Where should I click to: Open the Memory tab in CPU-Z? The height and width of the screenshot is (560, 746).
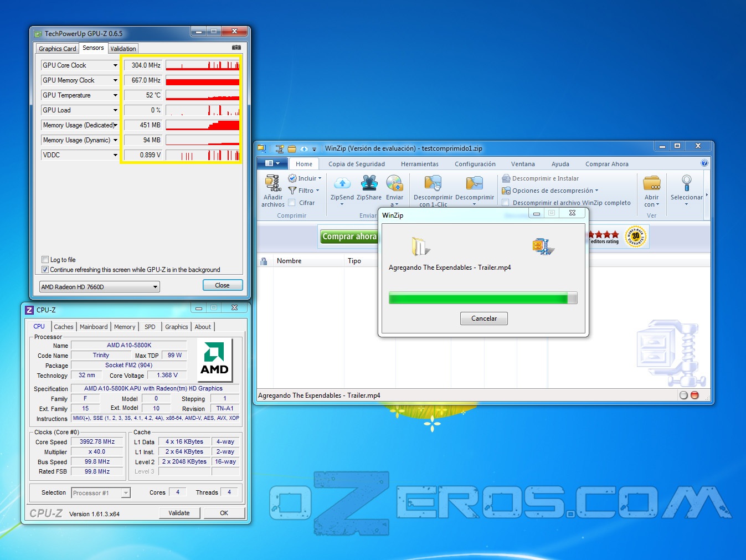click(125, 327)
